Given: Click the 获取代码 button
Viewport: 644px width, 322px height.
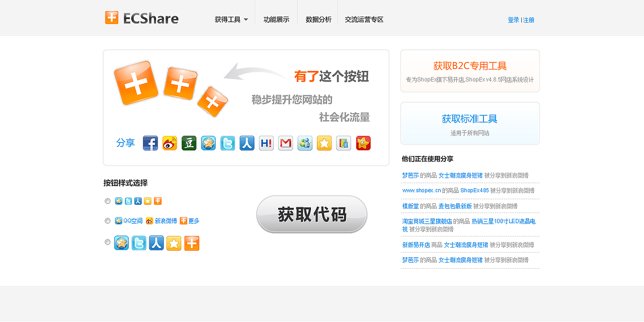Looking at the screenshot, I should [x=312, y=214].
